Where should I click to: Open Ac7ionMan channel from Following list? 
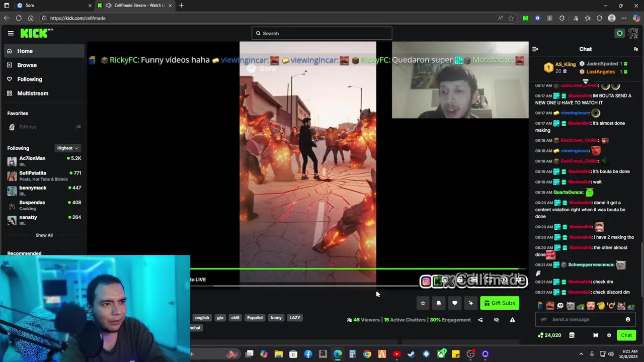pyautogui.click(x=44, y=161)
